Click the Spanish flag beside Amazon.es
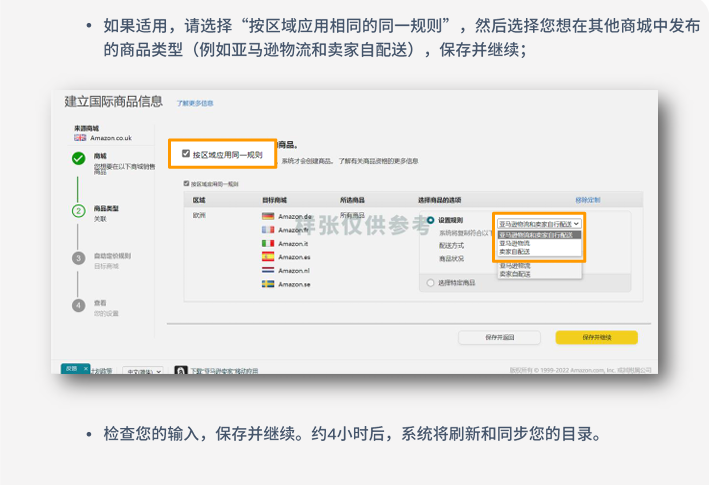Screen dimensions: 709x485 (x=268, y=257)
